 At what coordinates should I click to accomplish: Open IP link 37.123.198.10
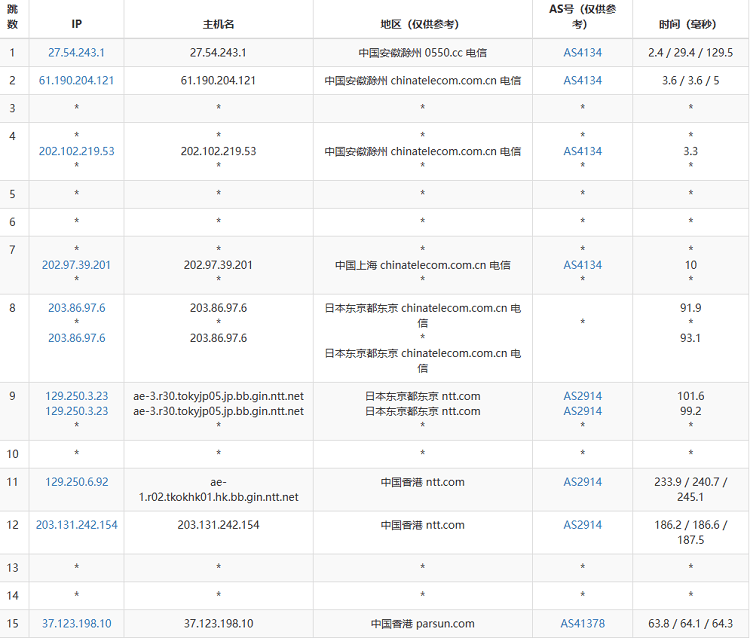(77, 624)
